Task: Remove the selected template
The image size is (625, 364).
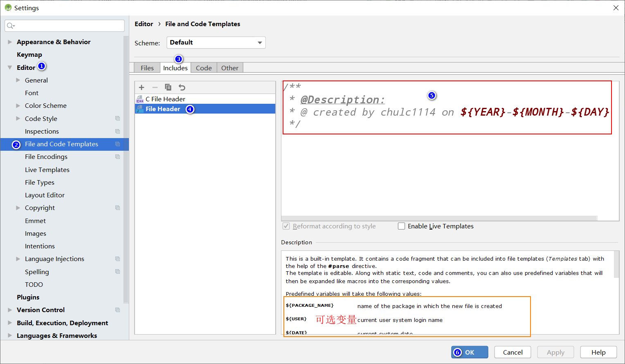Action: click(x=155, y=87)
